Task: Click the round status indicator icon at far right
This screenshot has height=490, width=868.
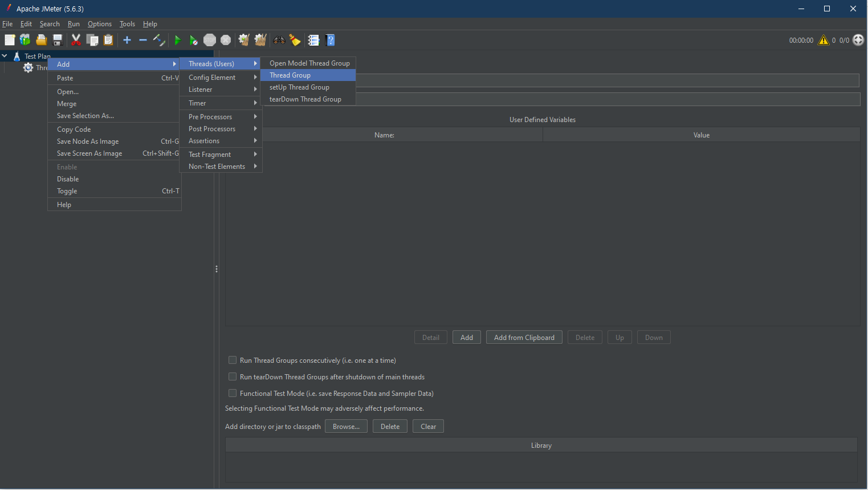Action: 858,40
